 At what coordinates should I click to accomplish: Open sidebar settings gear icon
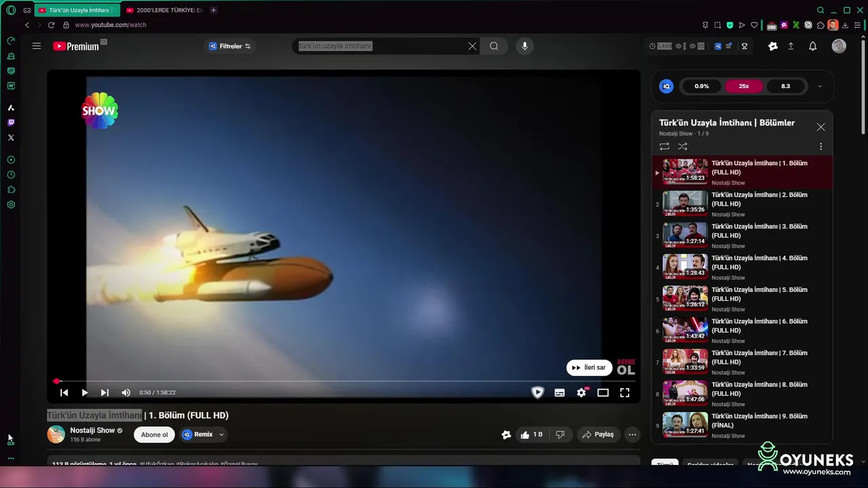coord(11,205)
